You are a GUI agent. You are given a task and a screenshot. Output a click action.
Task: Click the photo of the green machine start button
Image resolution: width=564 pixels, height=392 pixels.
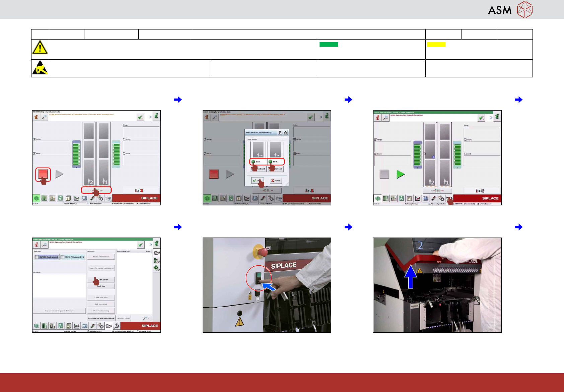(267, 285)
